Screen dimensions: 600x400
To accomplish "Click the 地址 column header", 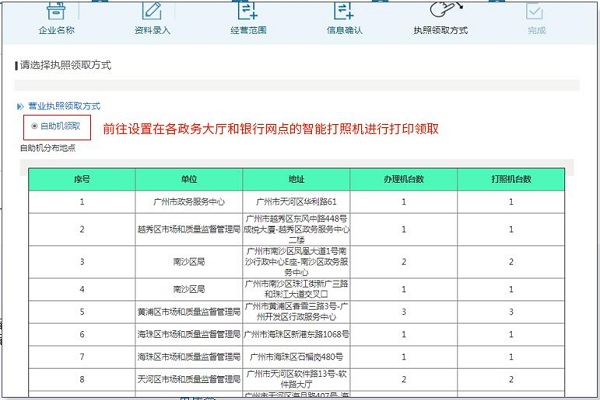I will pyautogui.click(x=297, y=179).
